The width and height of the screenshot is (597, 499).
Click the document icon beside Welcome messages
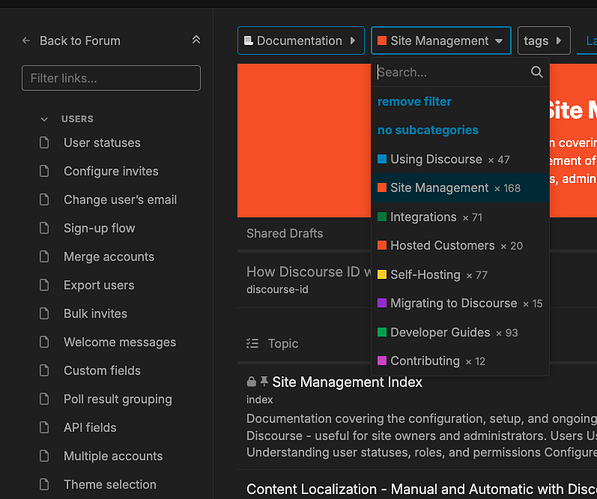45,342
